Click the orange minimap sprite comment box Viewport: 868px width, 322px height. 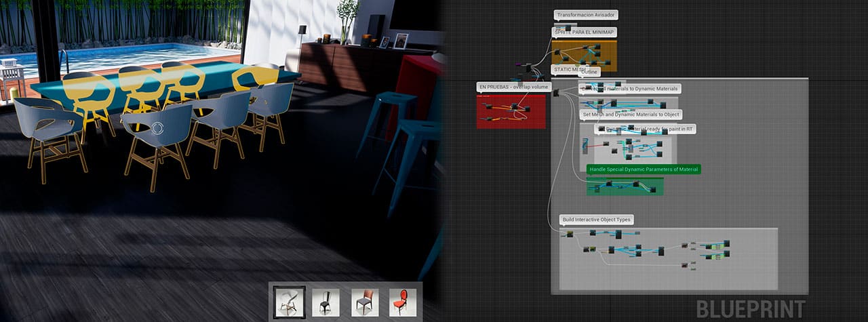[584, 55]
